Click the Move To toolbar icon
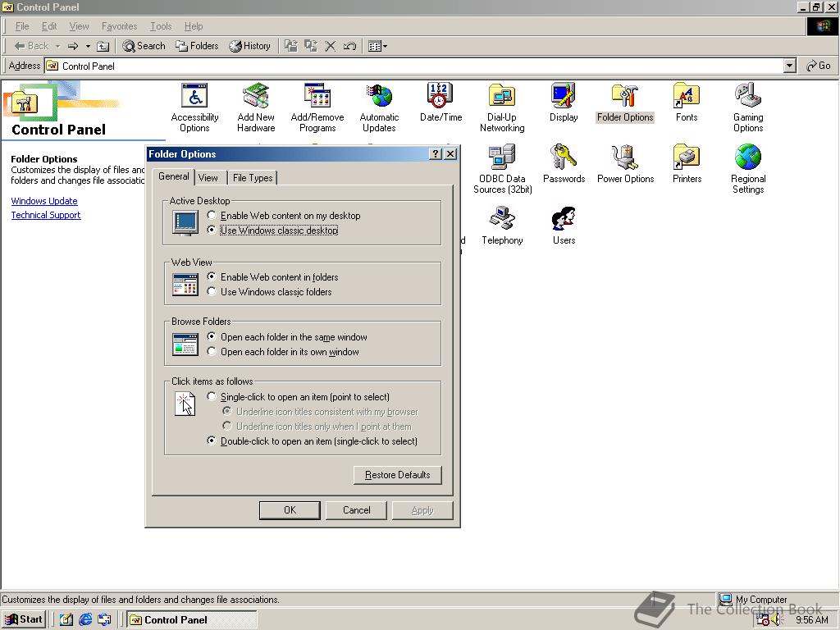This screenshot has height=630, width=840. (291, 46)
